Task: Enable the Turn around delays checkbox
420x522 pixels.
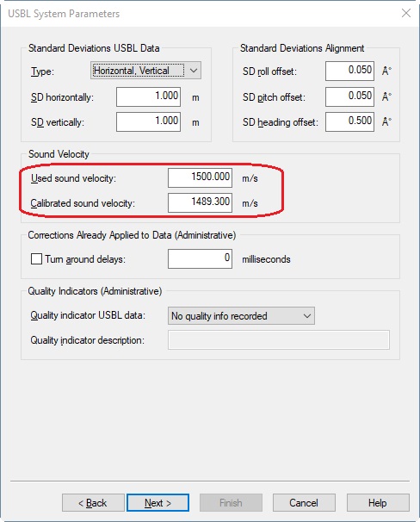Action: click(36, 259)
